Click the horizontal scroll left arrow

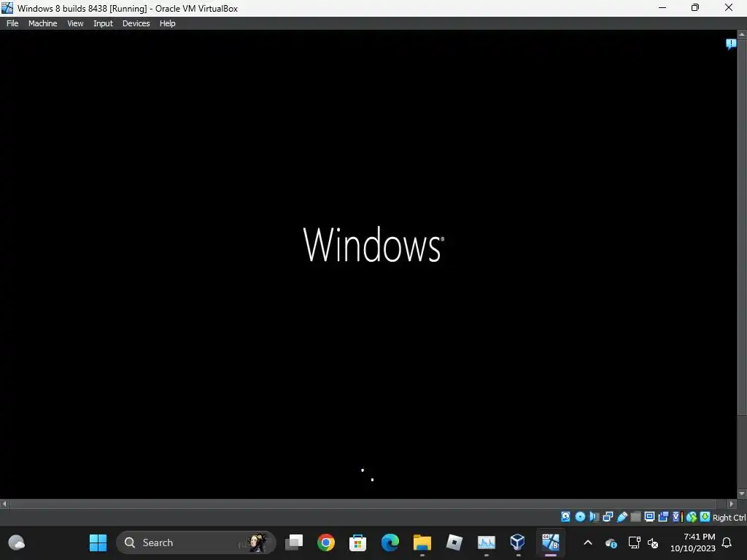pyautogui.click(x=5, y=503)
